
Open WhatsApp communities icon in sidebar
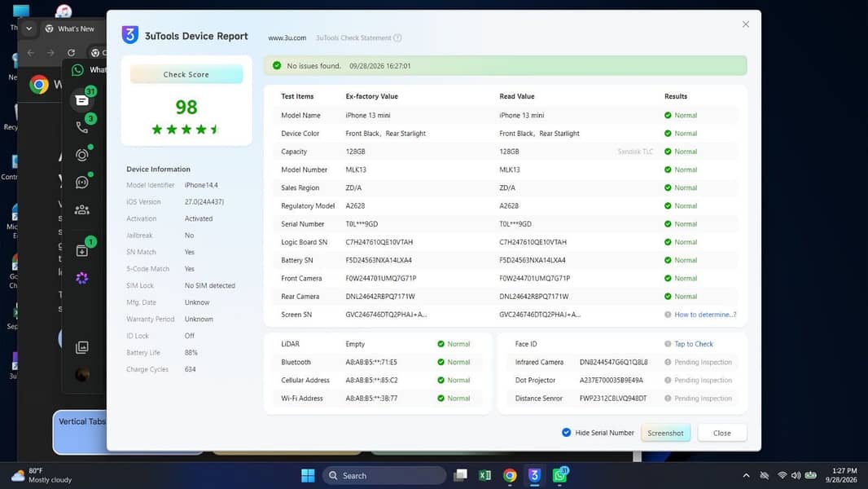pyautogui.click(x=82, y=210)
